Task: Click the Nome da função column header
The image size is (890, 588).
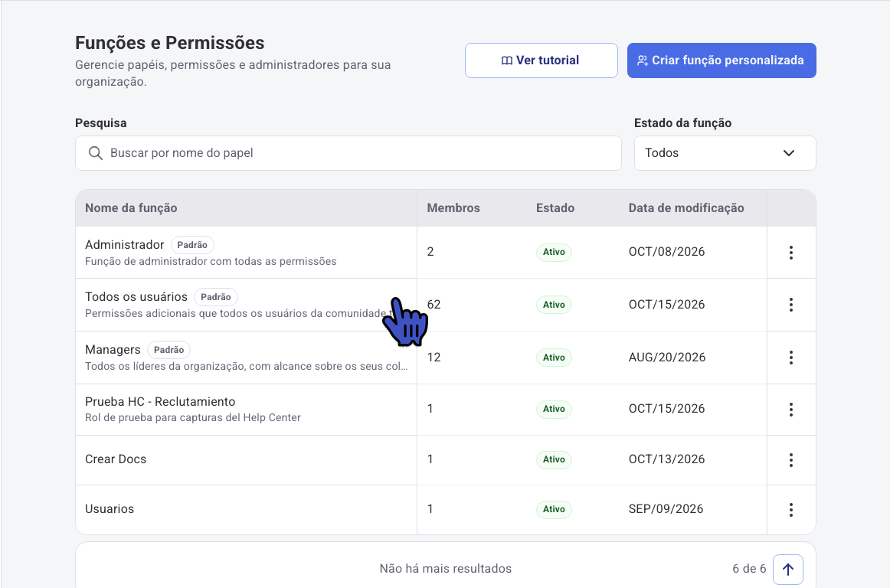Action: click(x=131, y=208)
